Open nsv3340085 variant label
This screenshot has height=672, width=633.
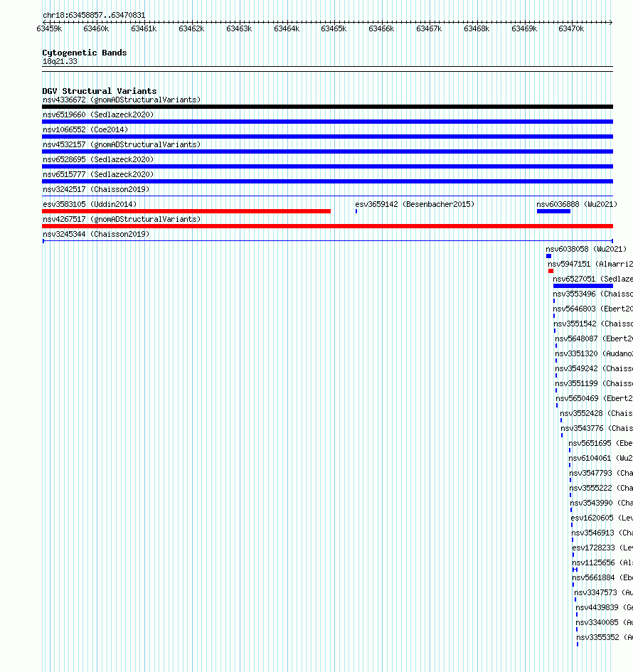coord(605,623)
